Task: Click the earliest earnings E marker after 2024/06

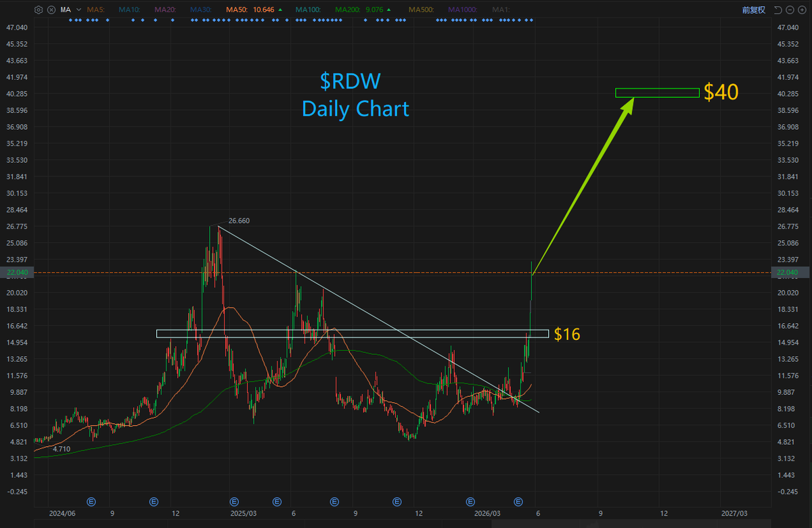Action: pyautogui.click(x=92, y=502)
